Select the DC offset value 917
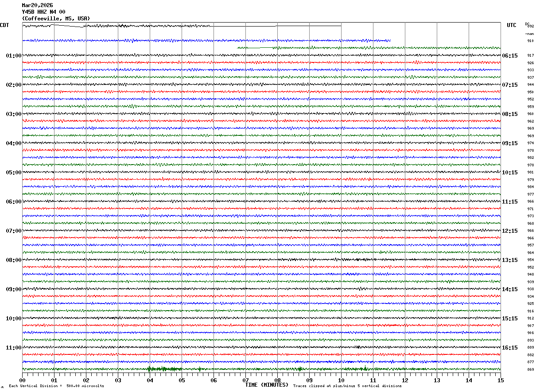536x392 pixels. [530, 56]
